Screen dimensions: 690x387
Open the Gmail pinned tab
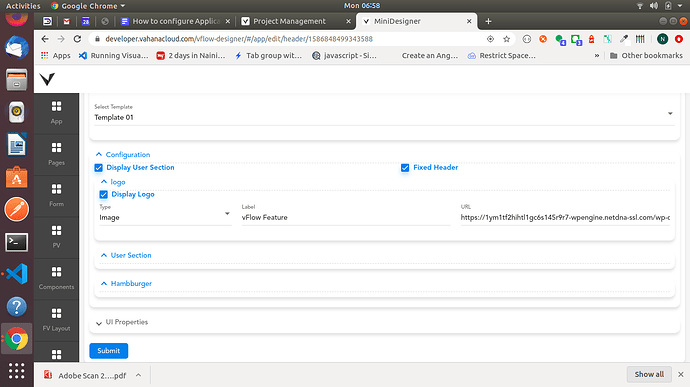pyautogui.click(x=66, y=21)
